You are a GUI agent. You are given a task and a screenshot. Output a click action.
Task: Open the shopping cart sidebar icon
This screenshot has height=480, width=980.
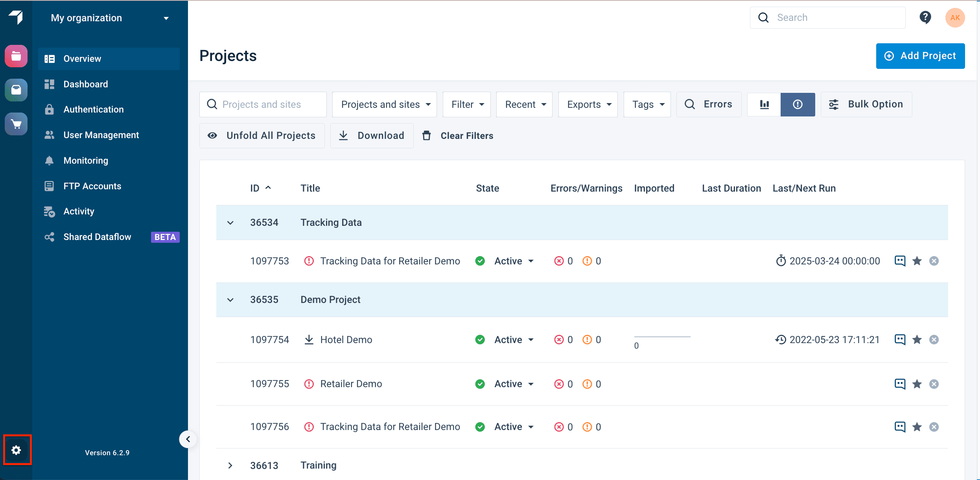16,124
